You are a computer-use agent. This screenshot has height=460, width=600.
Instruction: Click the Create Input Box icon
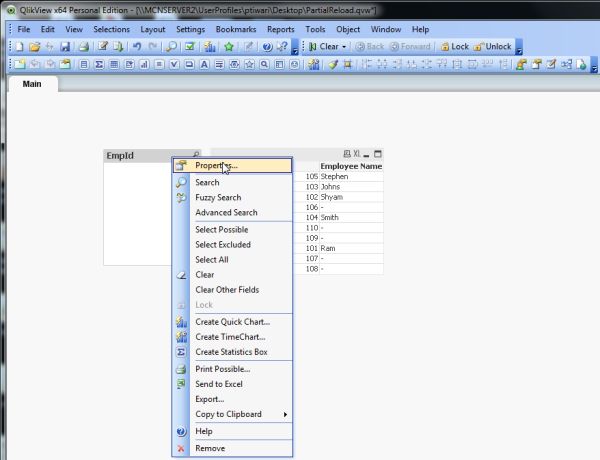[x=159, y=64]
